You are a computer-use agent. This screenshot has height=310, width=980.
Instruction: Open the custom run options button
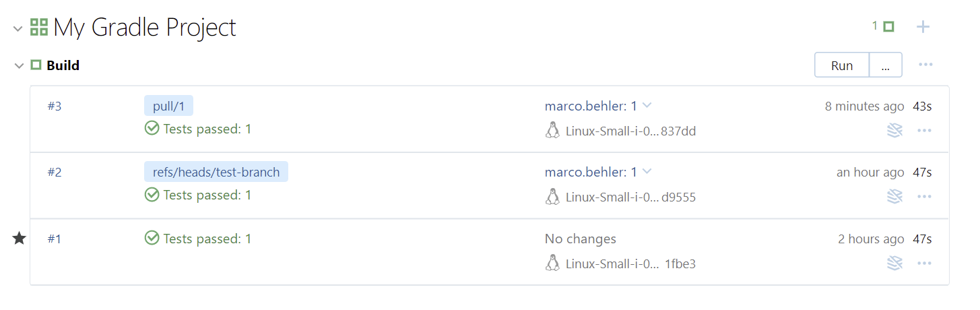tap(886, 65)
